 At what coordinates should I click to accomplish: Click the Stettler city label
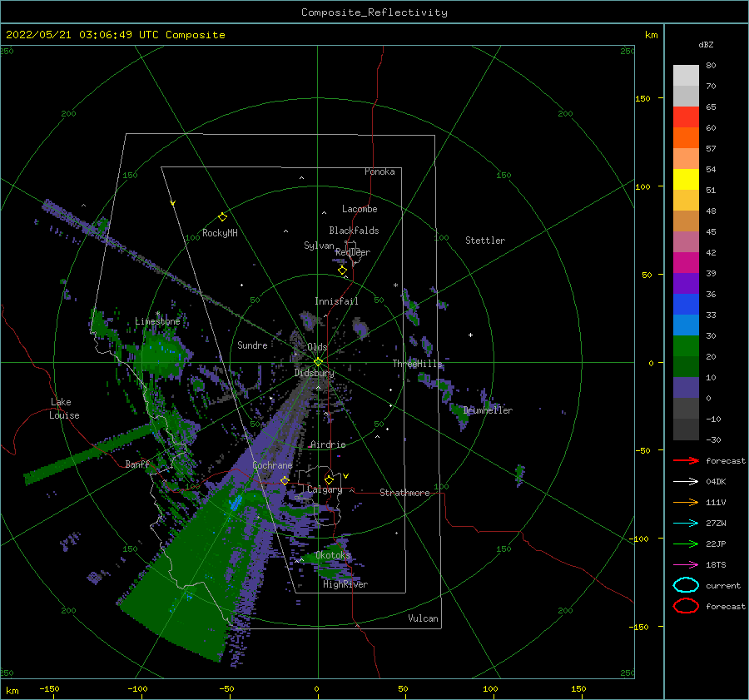click(485, 241)
